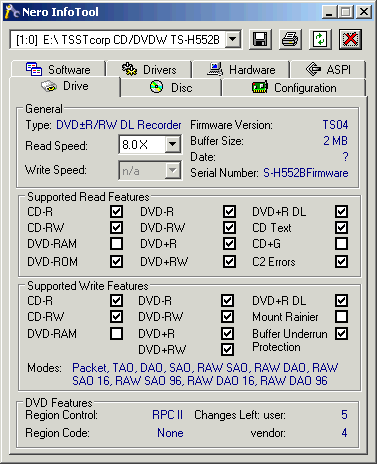Image resolution: width=377 pixels, height=464 pixels.
Task: Open the Read Speed dropdown arrow
Action: (172, 144)
